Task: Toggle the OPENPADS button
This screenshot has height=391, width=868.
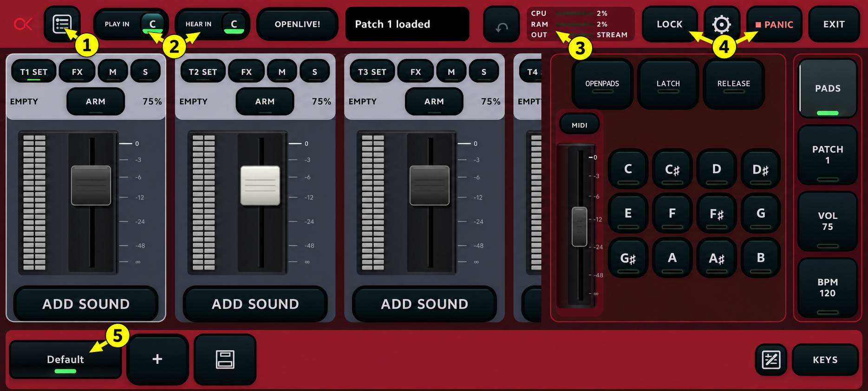Action: pos(602,84)
